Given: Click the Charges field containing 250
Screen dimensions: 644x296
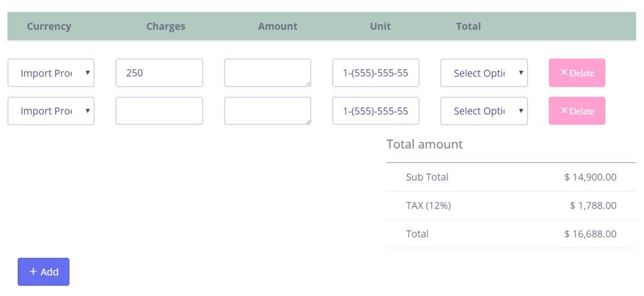Looking at the screenshot, I should 159,73.
